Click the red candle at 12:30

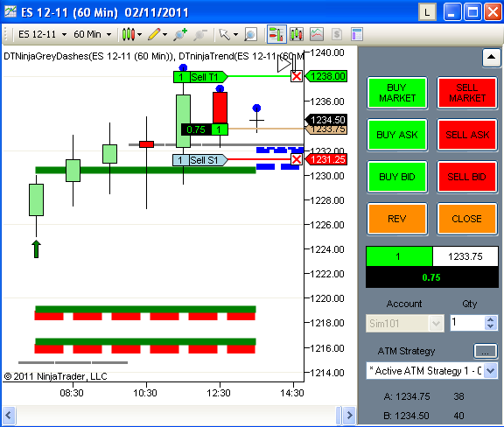[220, 108]
